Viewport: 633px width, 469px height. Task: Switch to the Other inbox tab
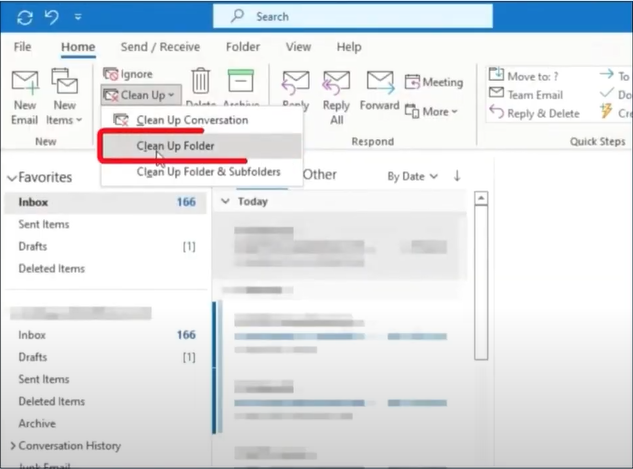[319, 175]
